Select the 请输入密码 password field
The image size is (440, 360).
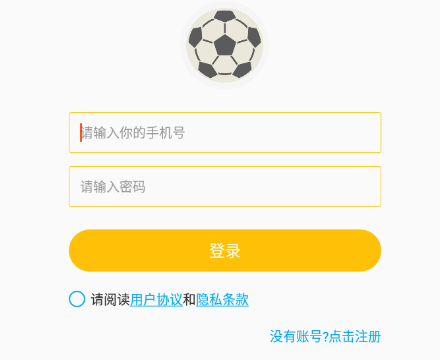[225, 187]
